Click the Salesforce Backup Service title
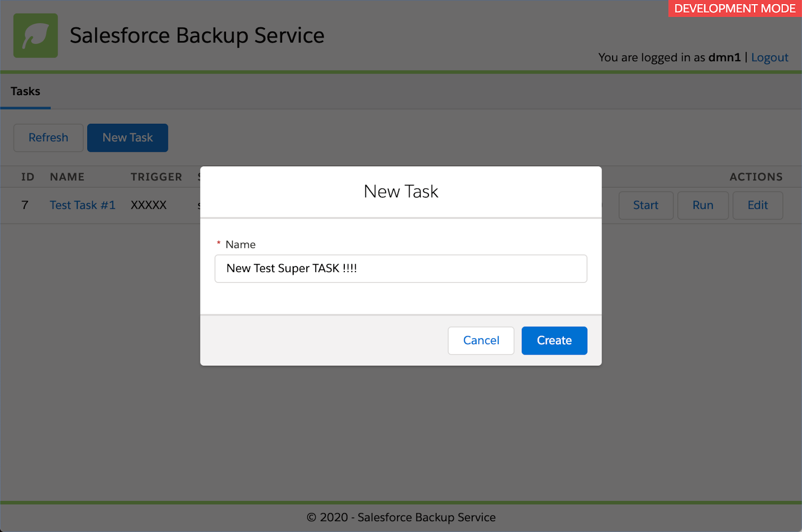This screenshot has height=532, width=802. pyautogui.click(x=197, y=36)
